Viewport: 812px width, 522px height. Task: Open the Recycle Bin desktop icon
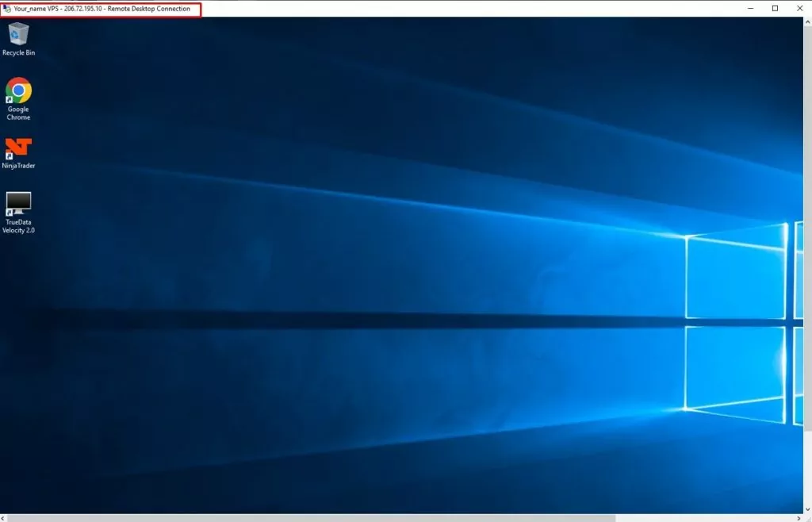[19, 39]
